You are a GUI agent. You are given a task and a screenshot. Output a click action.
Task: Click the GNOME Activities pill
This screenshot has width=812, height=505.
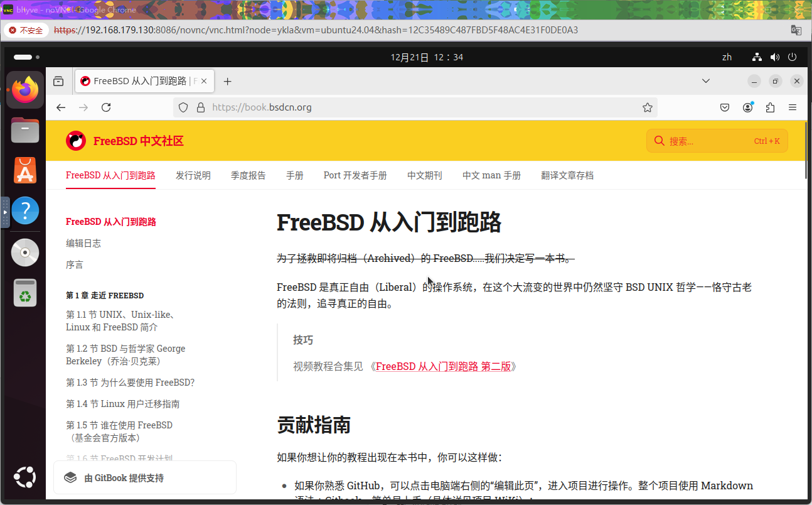[x=23, y=57]
